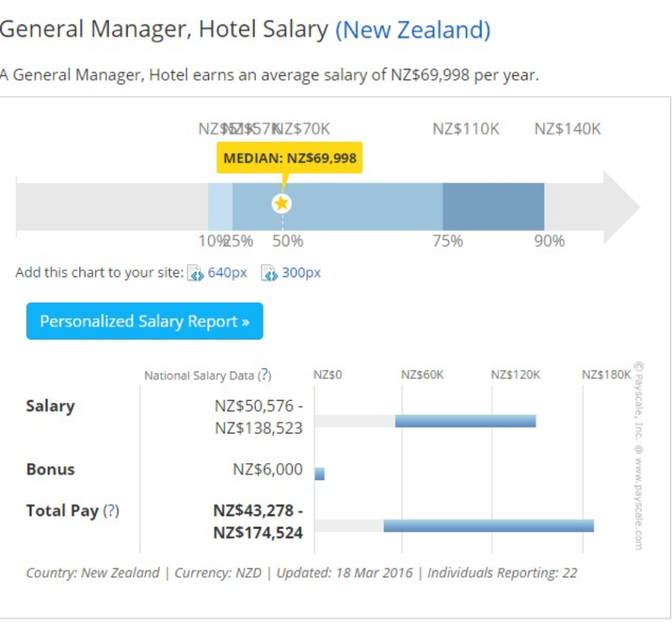Click the question mark next to National Salary Data
672x626 pixels.
[x=264, y=375]
